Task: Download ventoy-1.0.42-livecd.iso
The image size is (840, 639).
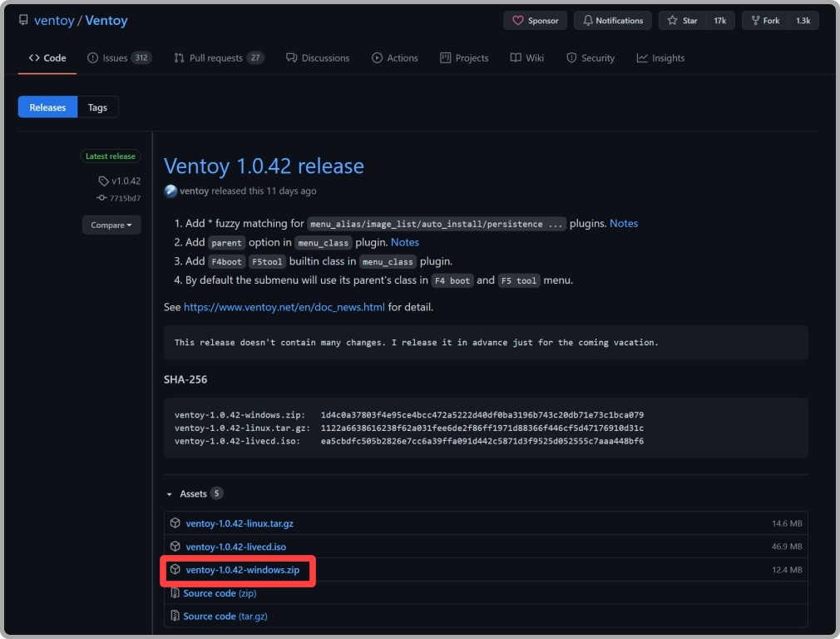Action: pyautogui.click(x=235, y=547)
